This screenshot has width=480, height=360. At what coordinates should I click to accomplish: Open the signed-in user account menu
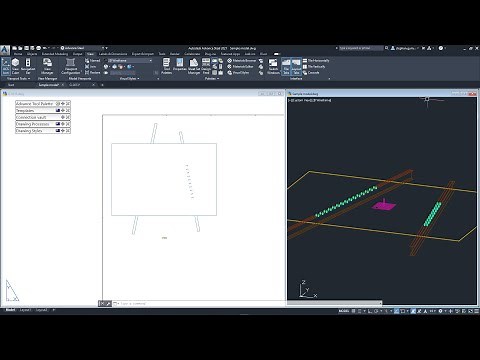pyautogui.click(x=405, y=48)
